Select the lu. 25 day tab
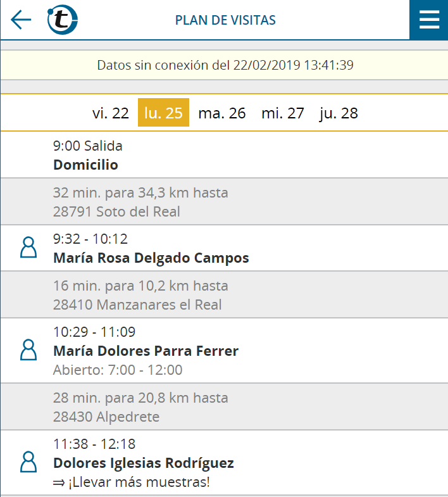Screen dimensions: 448x497 (163, 113)
